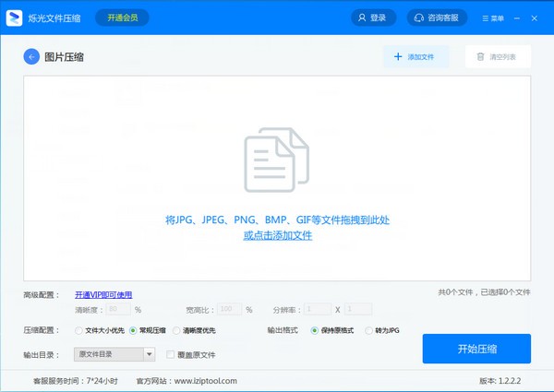Image resolution: width=554 pixels, height=392 pixels.
Task: Click the 客服服务时间：7*24小时 text
Action: click(x=76, y=381)
